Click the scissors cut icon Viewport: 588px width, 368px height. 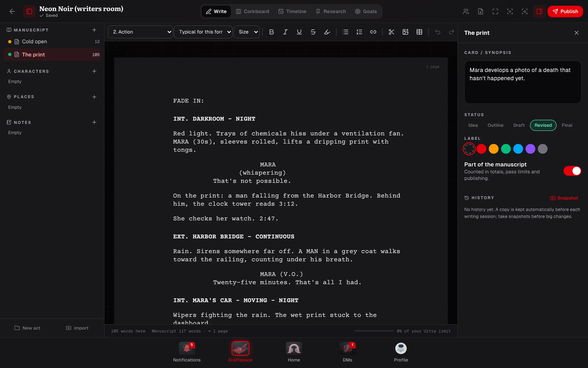pyautogui.click(x=392, y=32)
